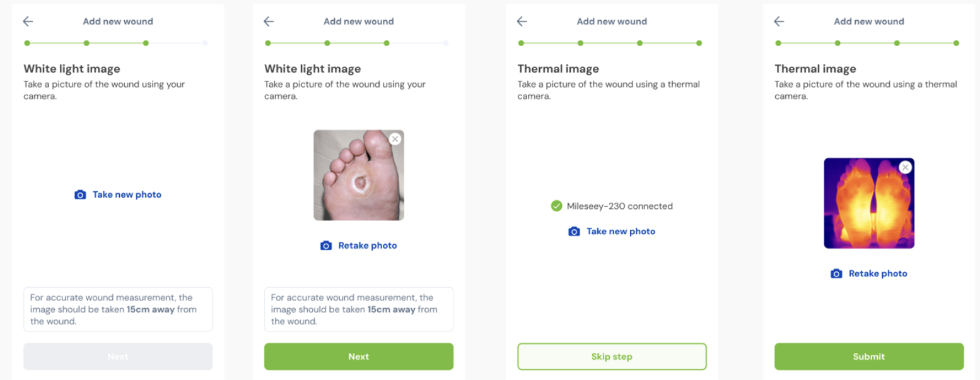Select last progress step dot on Submit screen

tap(956, 44)
